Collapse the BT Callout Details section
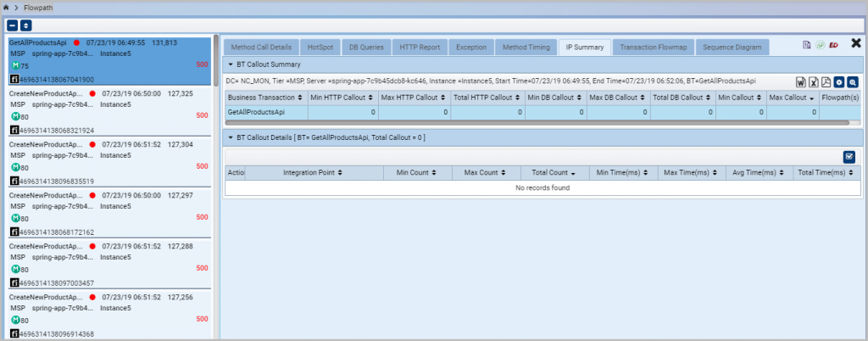This screenshot has width=868, height=341. coord(230,137)
